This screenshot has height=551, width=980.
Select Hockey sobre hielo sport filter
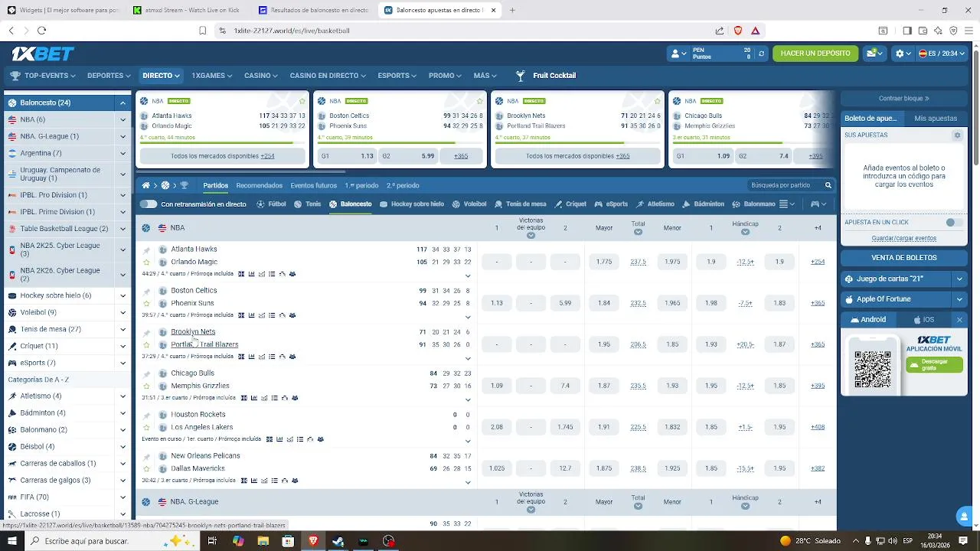412,204
